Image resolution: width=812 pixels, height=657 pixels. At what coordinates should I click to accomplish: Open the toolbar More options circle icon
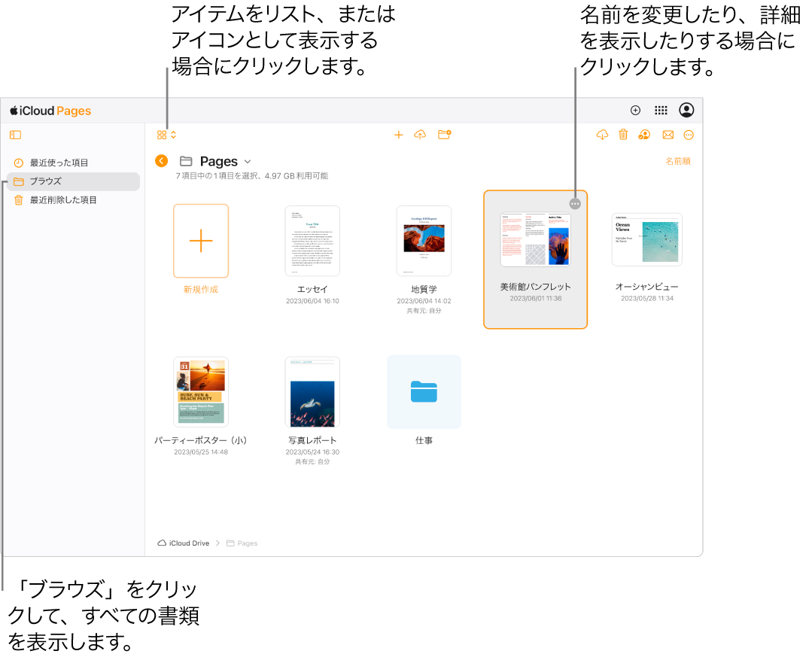click(689, 135)
